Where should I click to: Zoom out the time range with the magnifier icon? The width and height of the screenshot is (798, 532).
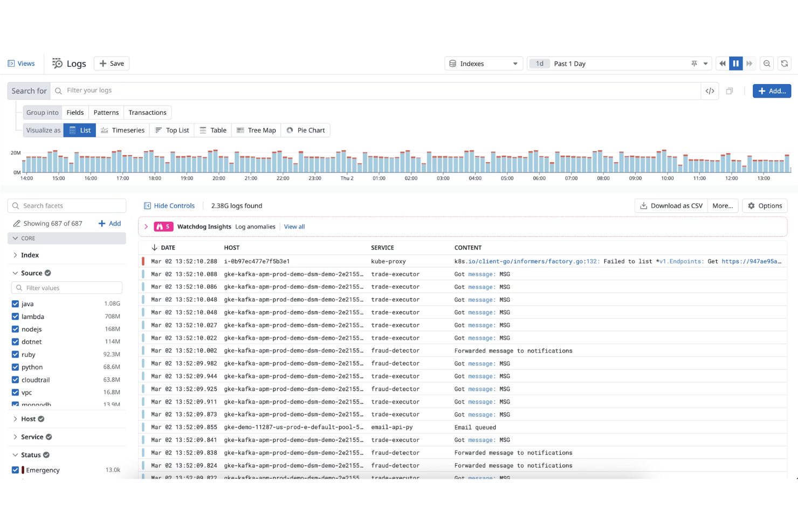(x=767, y=63)
